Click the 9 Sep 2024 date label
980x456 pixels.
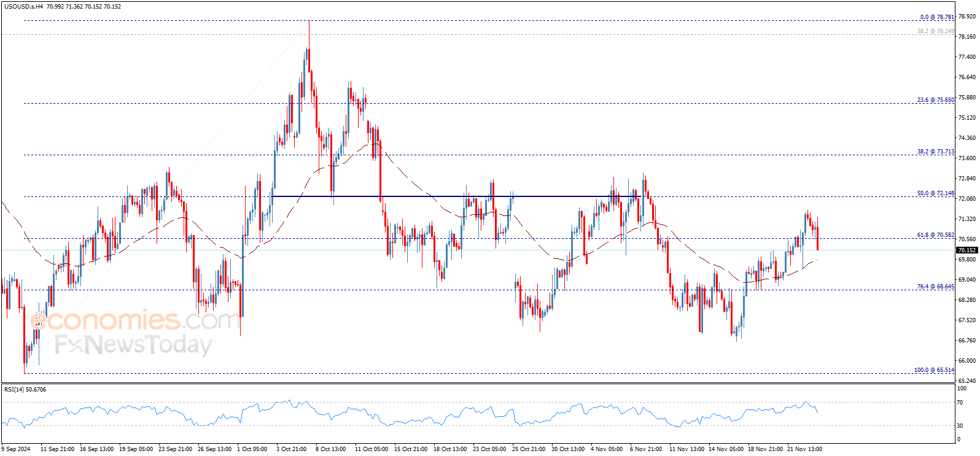click(16, 449)
